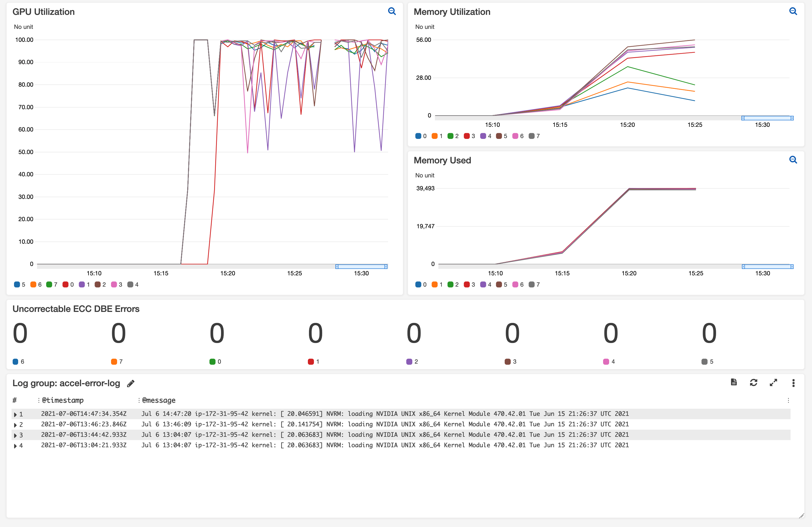Expand log row 3
The image size is (812, 527).
point(15,435)
